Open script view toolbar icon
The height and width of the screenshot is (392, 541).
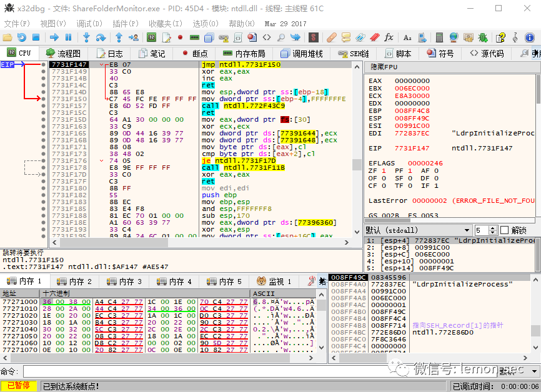[x=238, y=37]
